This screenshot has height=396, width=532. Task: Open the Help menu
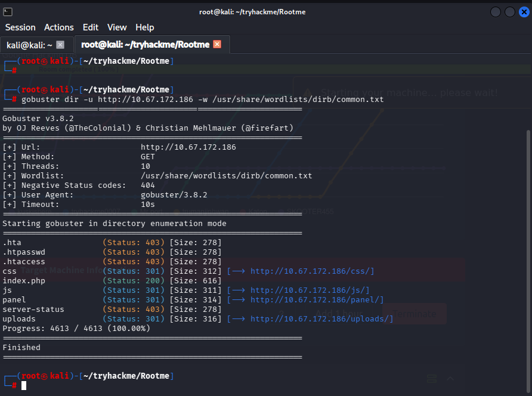(x=145, y=27)
